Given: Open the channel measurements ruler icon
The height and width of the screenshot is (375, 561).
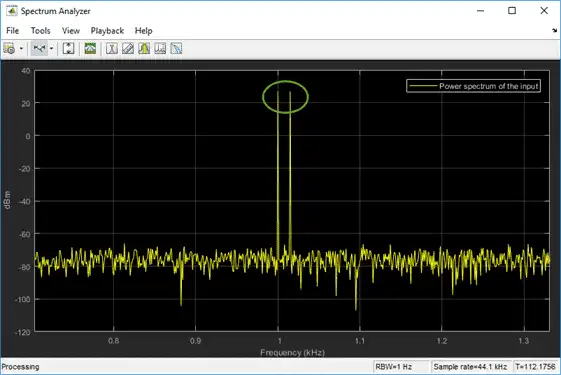Looking at the screenshot, I should [x=128, y=48].
